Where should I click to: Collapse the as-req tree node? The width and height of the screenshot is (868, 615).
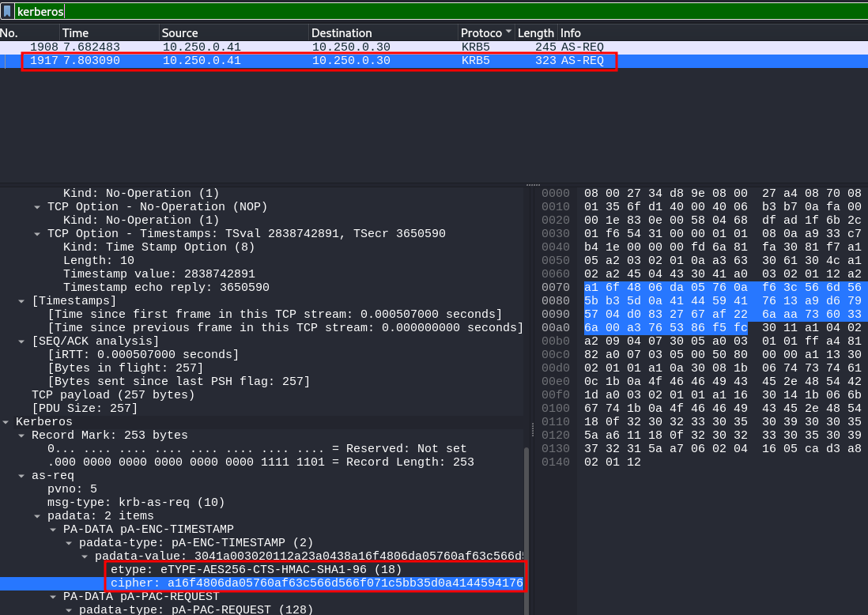[x=22, y=476]
